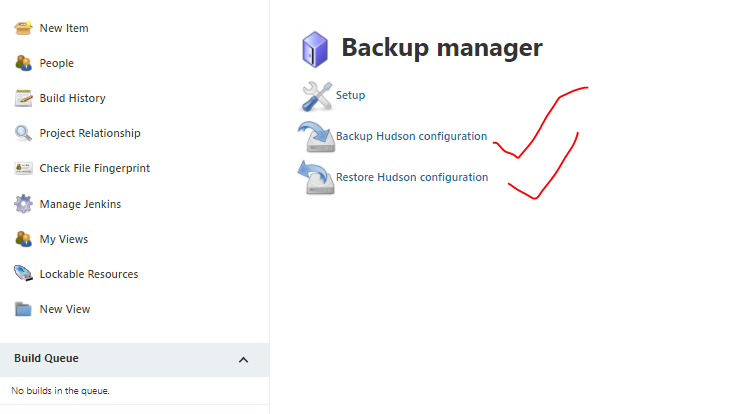Click the People icon in sidebar
The image size is (739, 414).
coord(23,63)
